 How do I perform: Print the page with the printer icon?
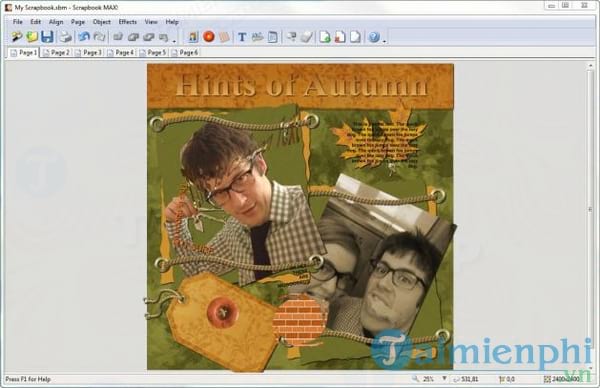click(x=66, y=37)
